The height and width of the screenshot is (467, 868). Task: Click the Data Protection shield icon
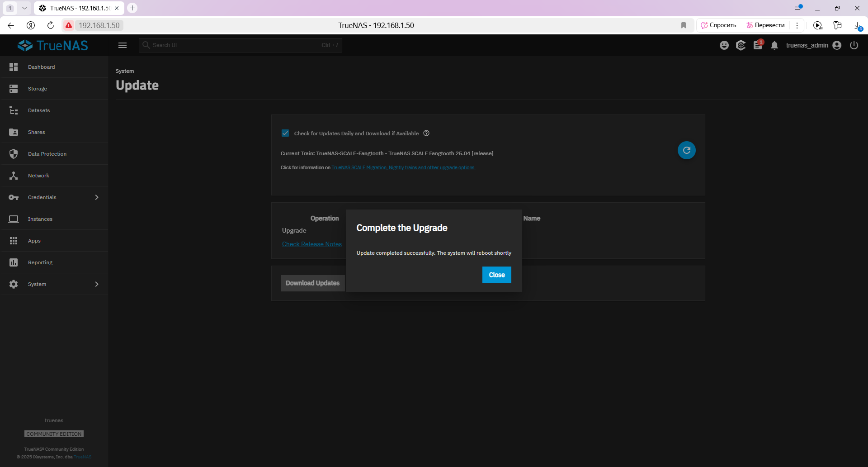pos(14,154)
